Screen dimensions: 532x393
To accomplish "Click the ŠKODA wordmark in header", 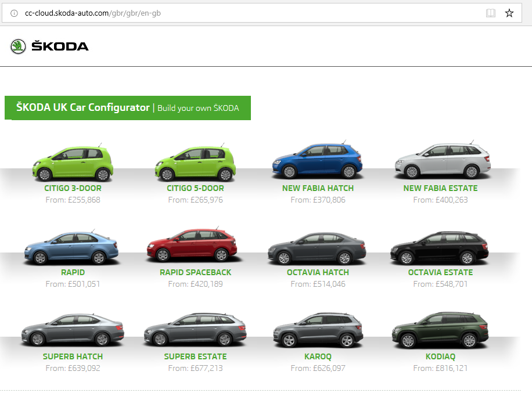I will click(x=60, y=46).
